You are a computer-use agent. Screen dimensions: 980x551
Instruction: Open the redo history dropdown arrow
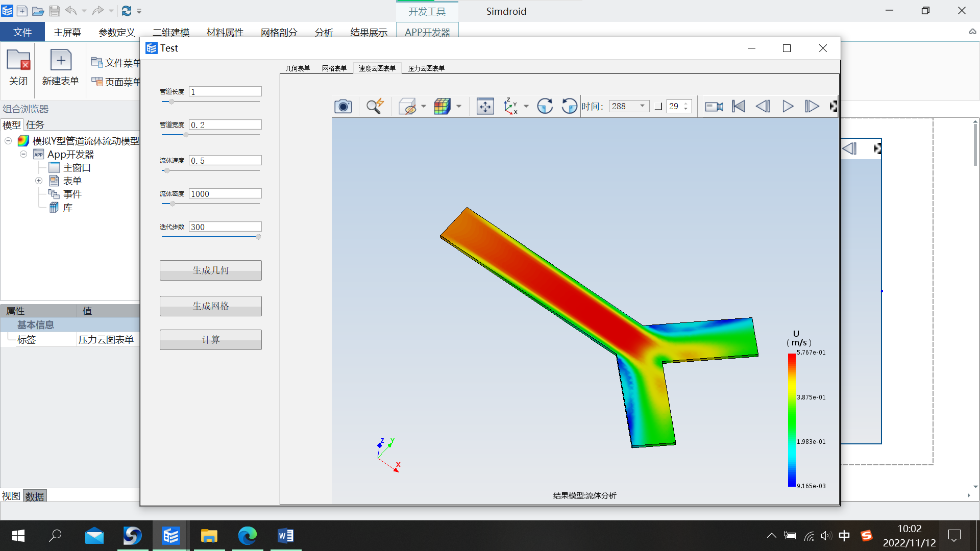coord(111,11)
